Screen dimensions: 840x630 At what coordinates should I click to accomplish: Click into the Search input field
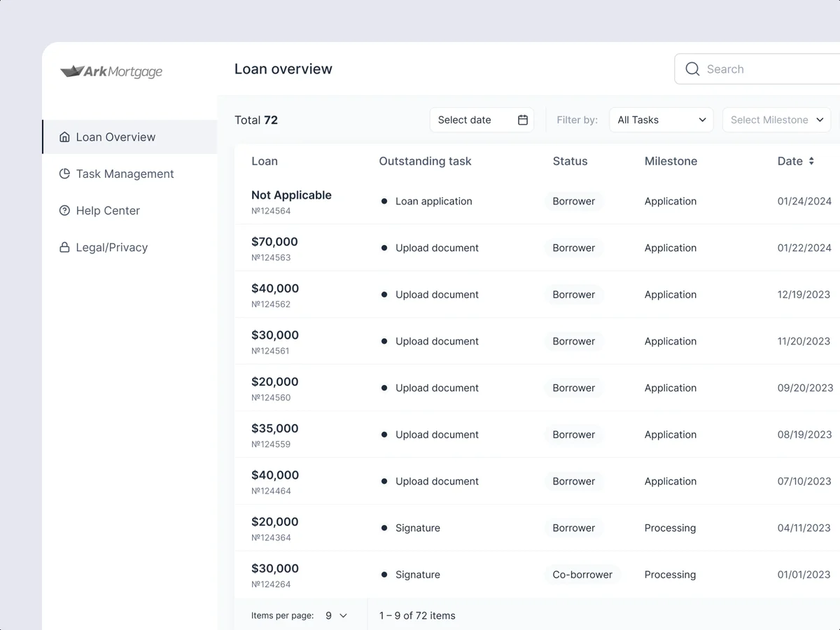[757, 69]
